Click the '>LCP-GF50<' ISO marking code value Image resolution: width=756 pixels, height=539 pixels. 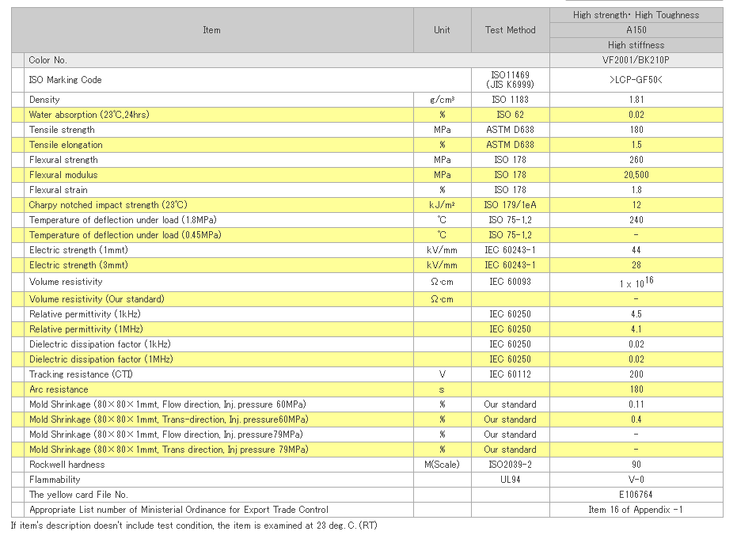pos(636,80)
